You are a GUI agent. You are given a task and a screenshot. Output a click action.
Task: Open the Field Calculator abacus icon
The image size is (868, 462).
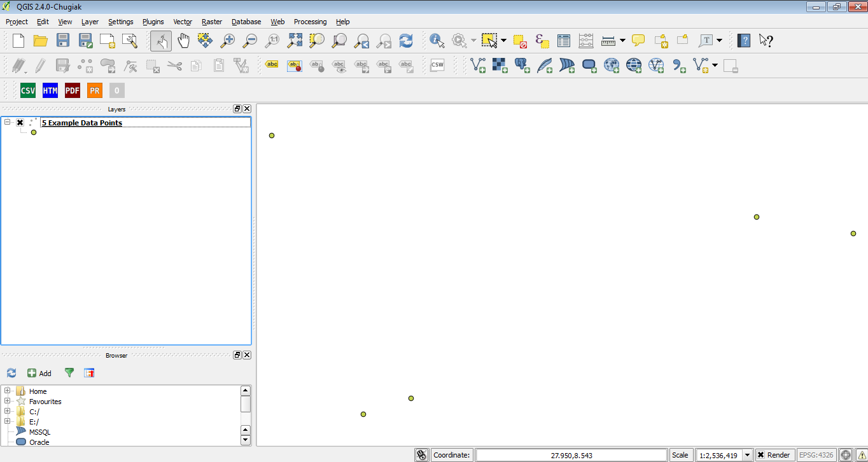click(x=586, y=41)
